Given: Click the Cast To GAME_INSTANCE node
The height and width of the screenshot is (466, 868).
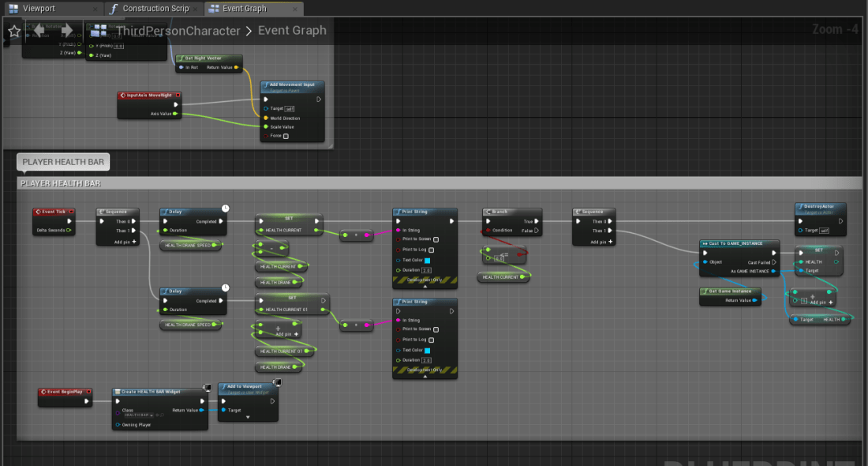Looking at the screenshot, I should (x=739, y=244).
